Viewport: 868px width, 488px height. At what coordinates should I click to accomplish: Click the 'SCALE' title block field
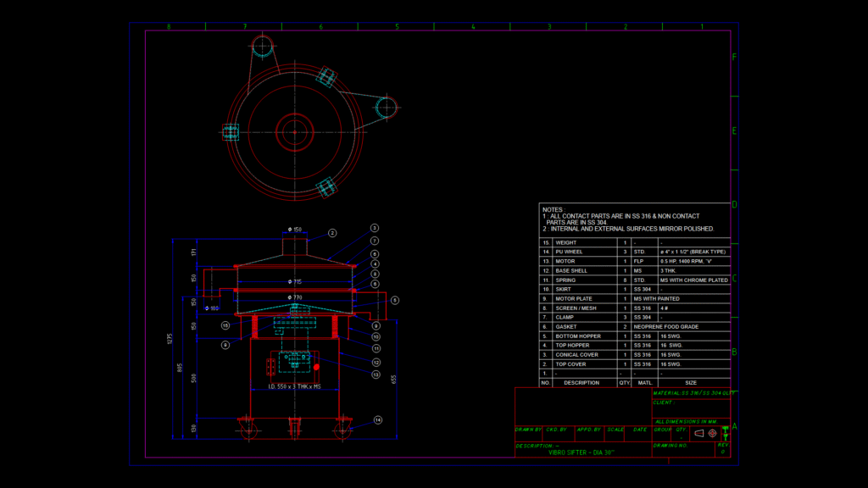coord(615,430)
